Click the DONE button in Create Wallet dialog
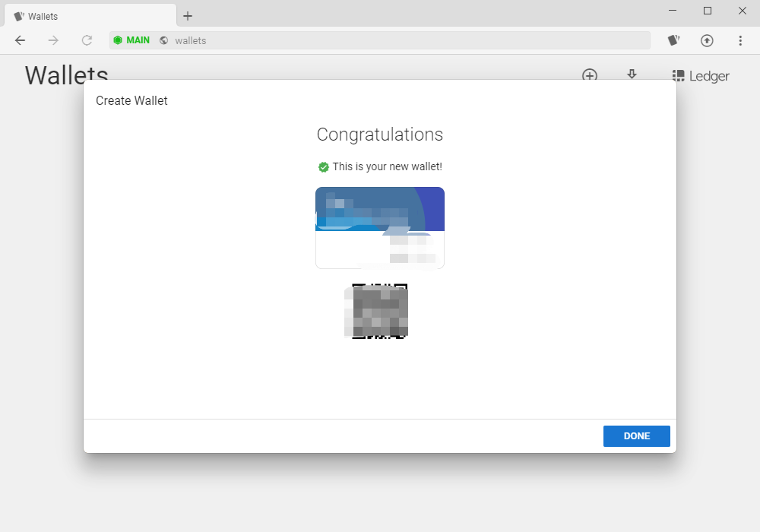 point(636,436)
